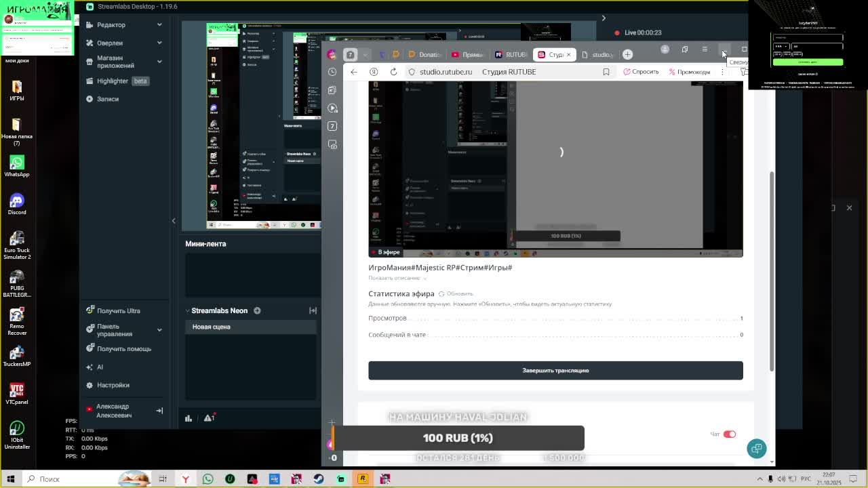
Task: Open Discord desktop shortcut
Action: [17, 204]
